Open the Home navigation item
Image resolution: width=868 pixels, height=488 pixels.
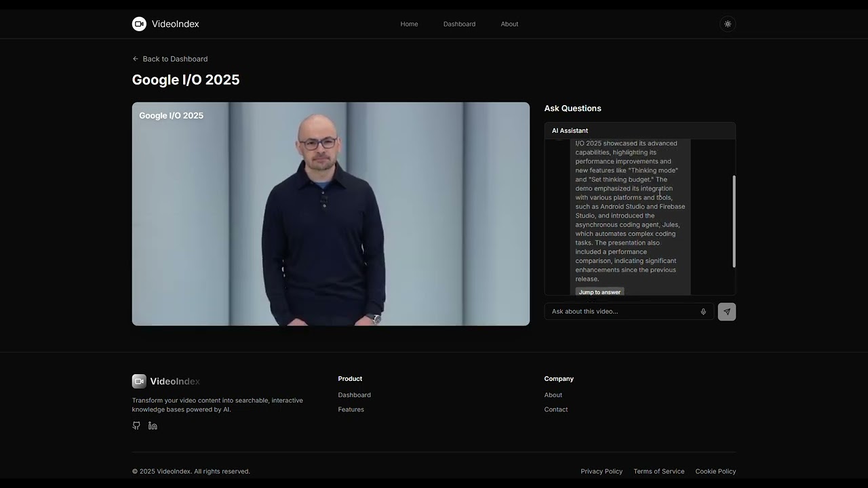tap(409, 24)
